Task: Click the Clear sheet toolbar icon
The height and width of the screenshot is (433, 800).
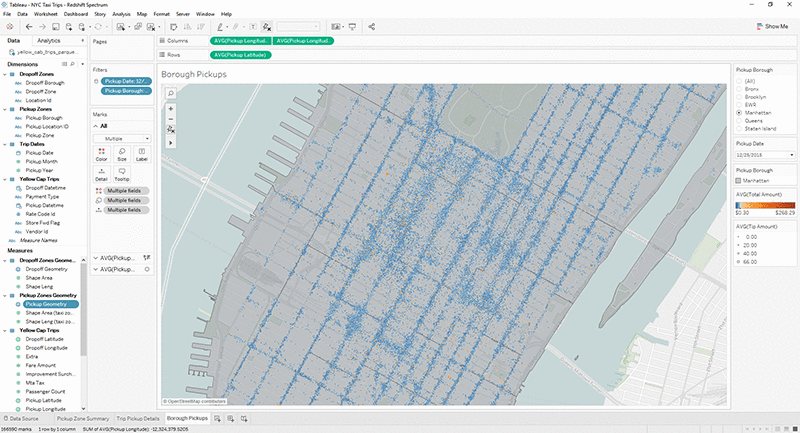Action: click(151, 27)
